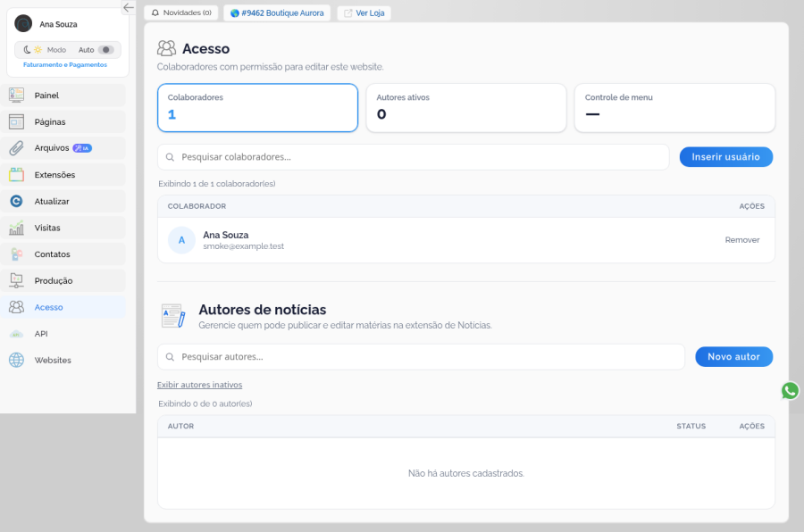Click Exibir autores inativos link

[199, 385]
